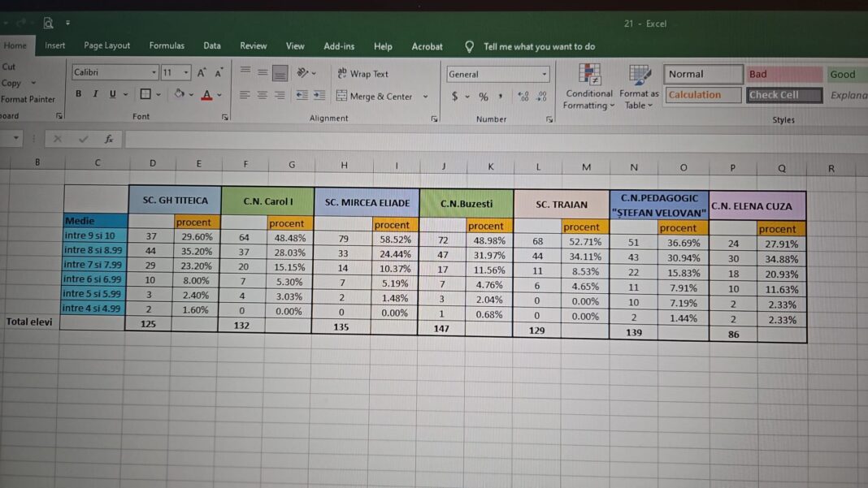Click the Accounting Number Format dollar icon
Screen dimensions: 868x488
(455, 97)
